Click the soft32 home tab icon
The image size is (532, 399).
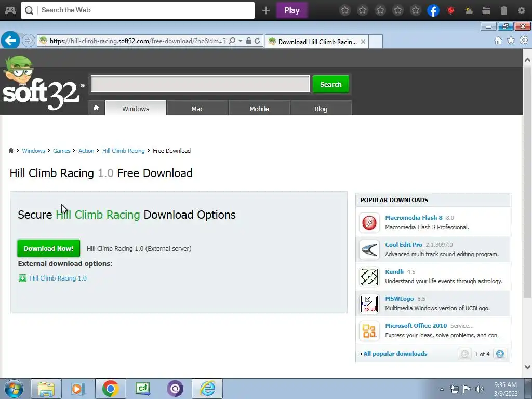[x=96, y=108]
